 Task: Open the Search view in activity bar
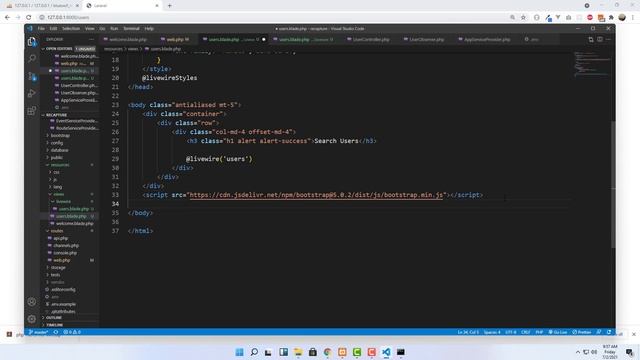[32, 59]
